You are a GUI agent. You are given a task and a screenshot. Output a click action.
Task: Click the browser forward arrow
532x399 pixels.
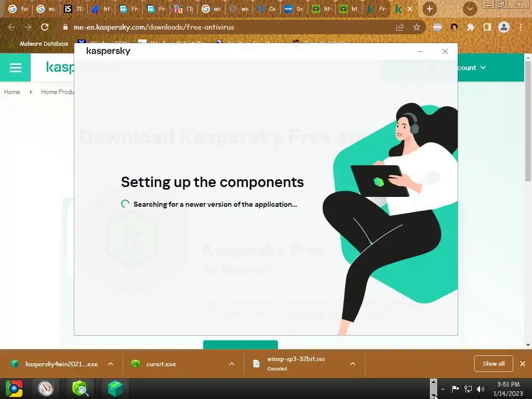point(28,27)
